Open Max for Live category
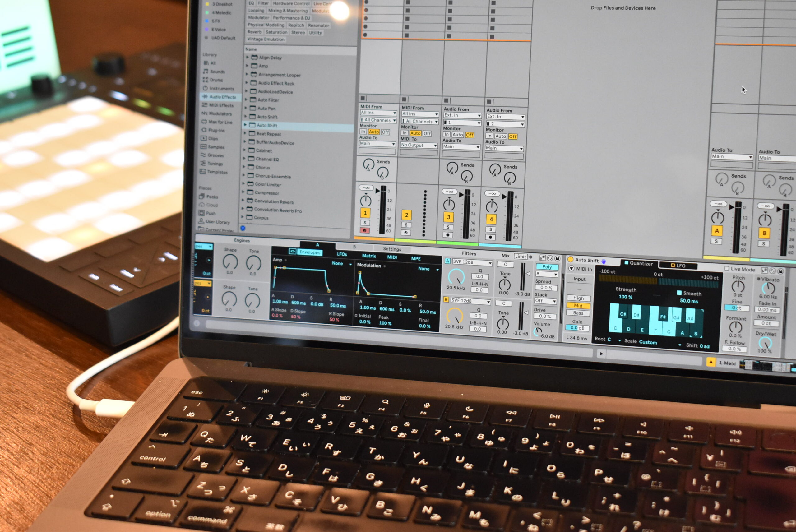This screenshot has height=532, width=796. pos(217,122)
